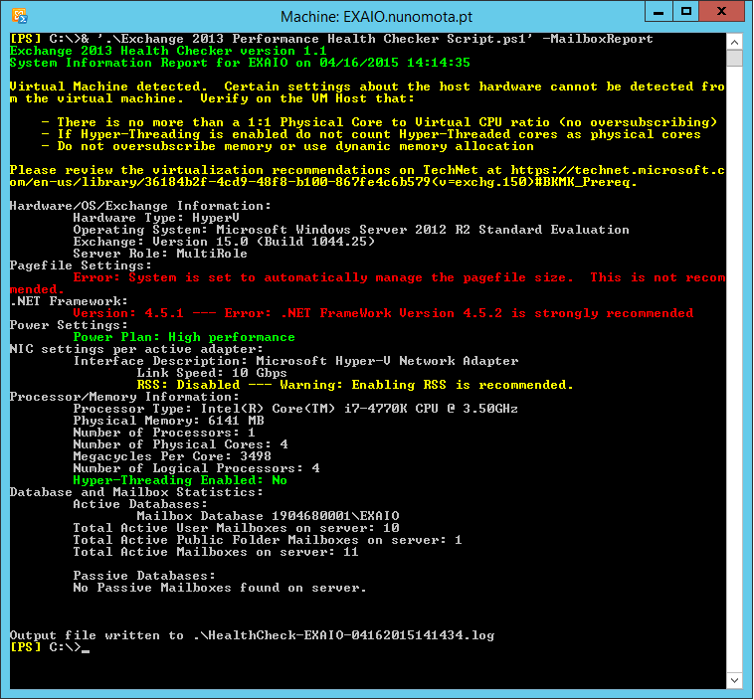Click the red 'Version: 4.5.1' error line
The height and width of the screenshot is (700, 754).
[383, 313]
